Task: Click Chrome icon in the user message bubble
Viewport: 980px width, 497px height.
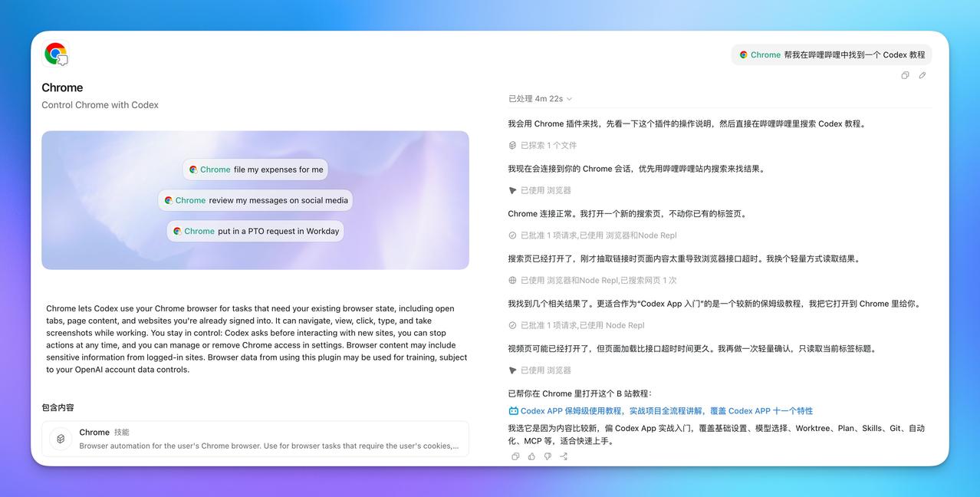Action: tap(743, 54)
